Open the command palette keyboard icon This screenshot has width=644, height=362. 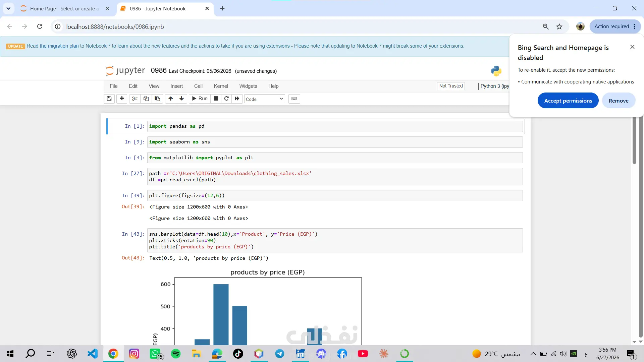tap(294, 99)
